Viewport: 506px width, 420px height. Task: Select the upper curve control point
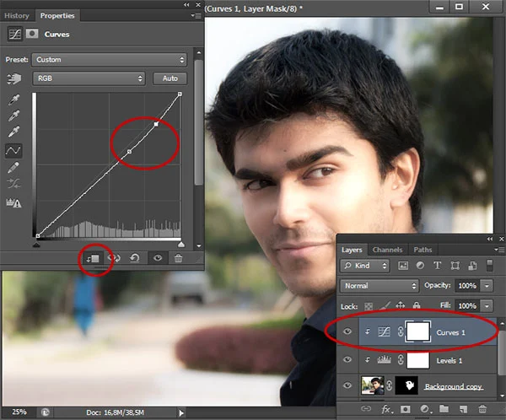pyautogui.click(x=156, y=124)
